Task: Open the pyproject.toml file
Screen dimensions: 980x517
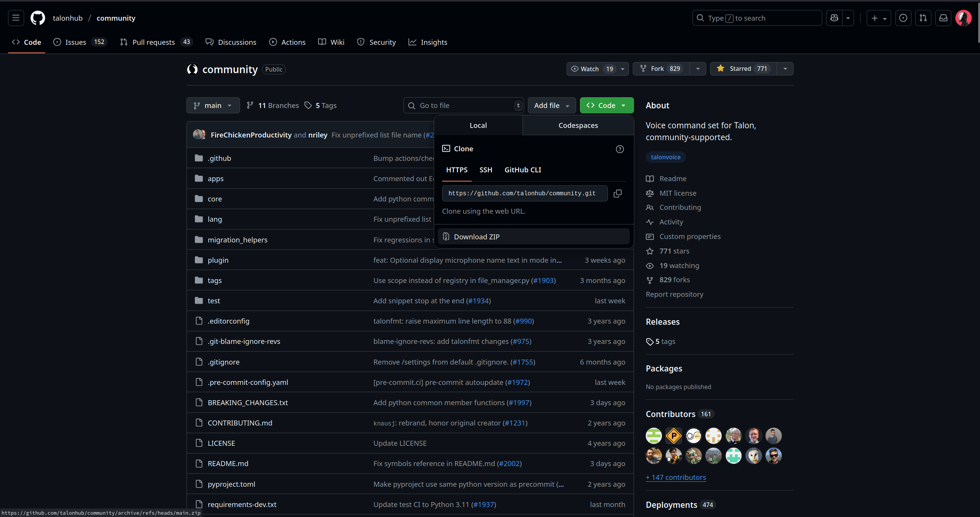Action: point(231,484)
